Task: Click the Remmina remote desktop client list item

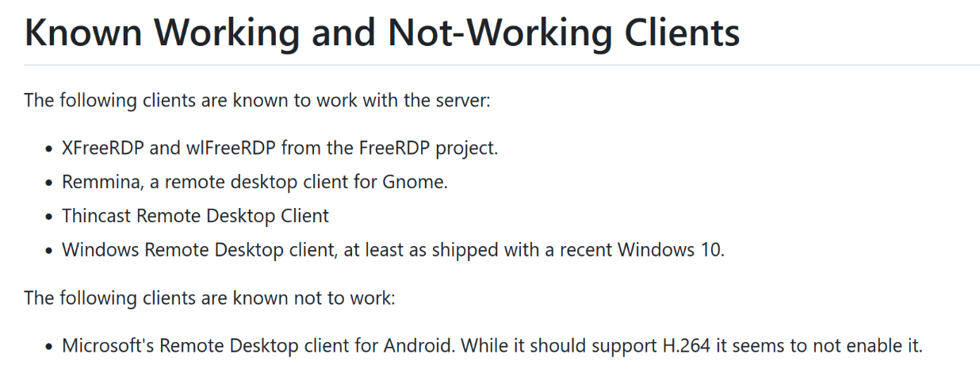Action: (x=255, y=182)
